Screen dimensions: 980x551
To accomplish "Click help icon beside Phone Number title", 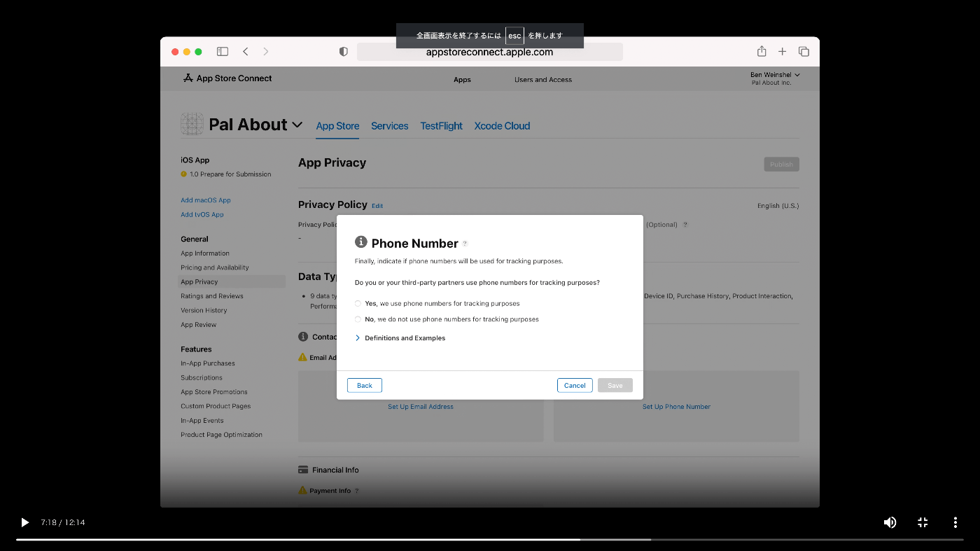I will point(465,244).
